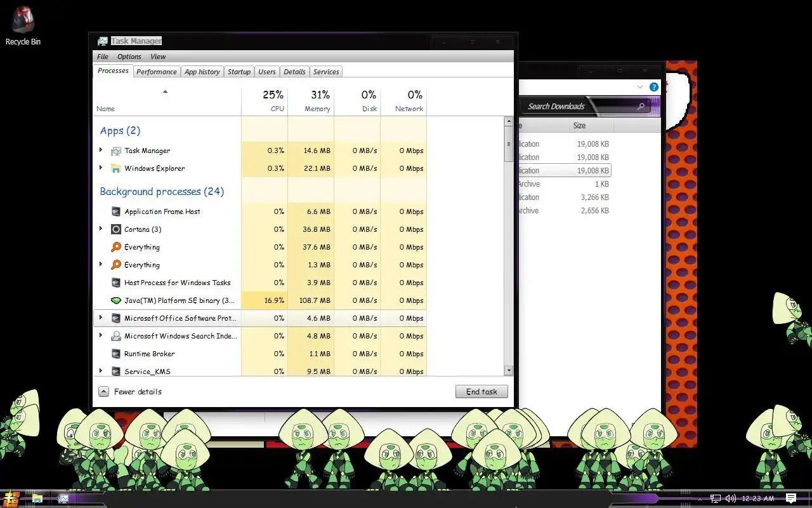
Task: Click the Java Platform SE binary icon
Action: tap(115, 300)
